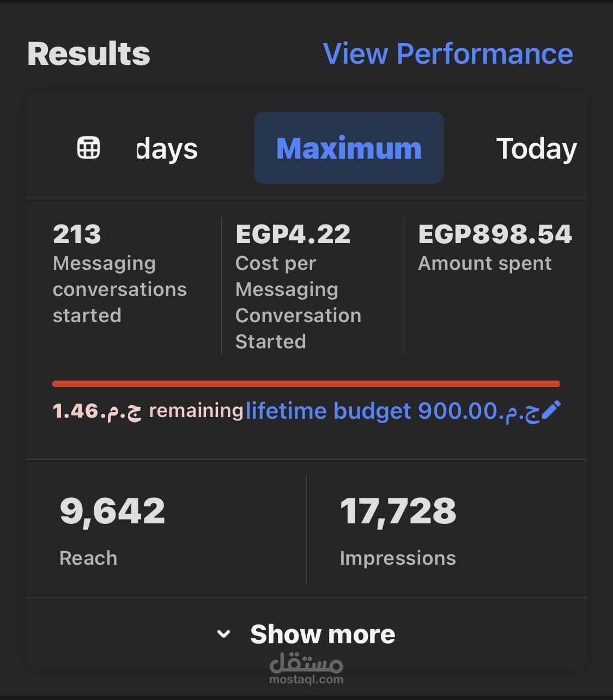
Task: Click the 17,728 Impressions figure
Action: 398,511
